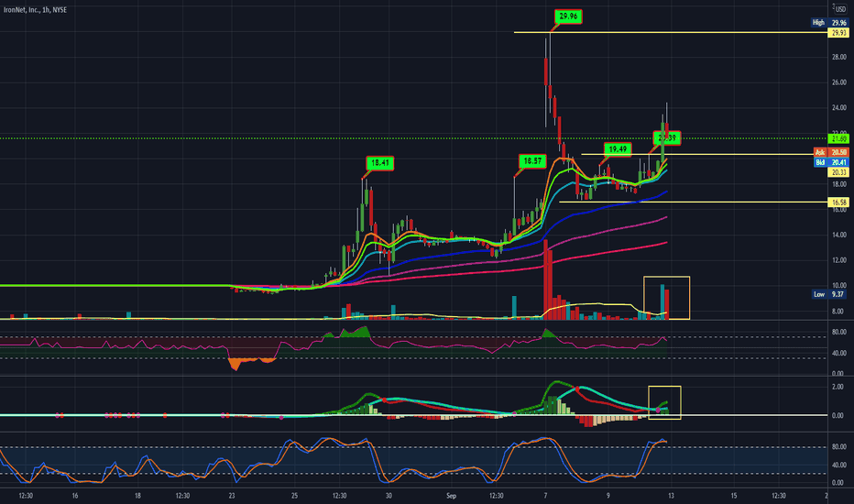Open the USD currency selector on price axis
The height and width of the screenshot is (504, 854).
pos(841,9)
